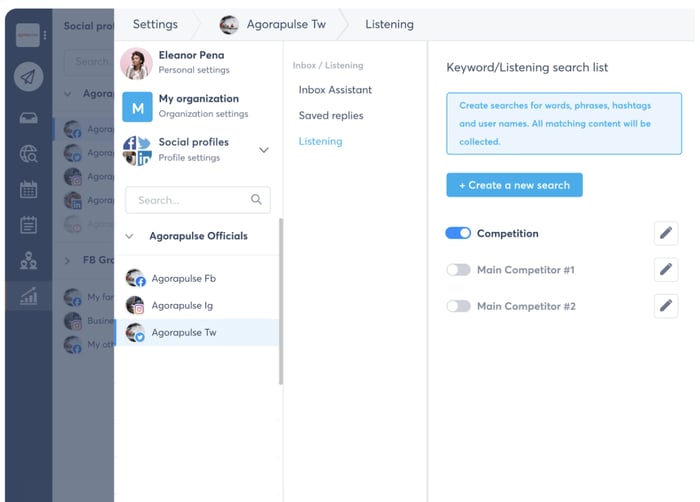Screen dimensions: 700x502
Task: Click the Main Competitor #1 label
Action: pyautogui.click(x=525, y=270)
